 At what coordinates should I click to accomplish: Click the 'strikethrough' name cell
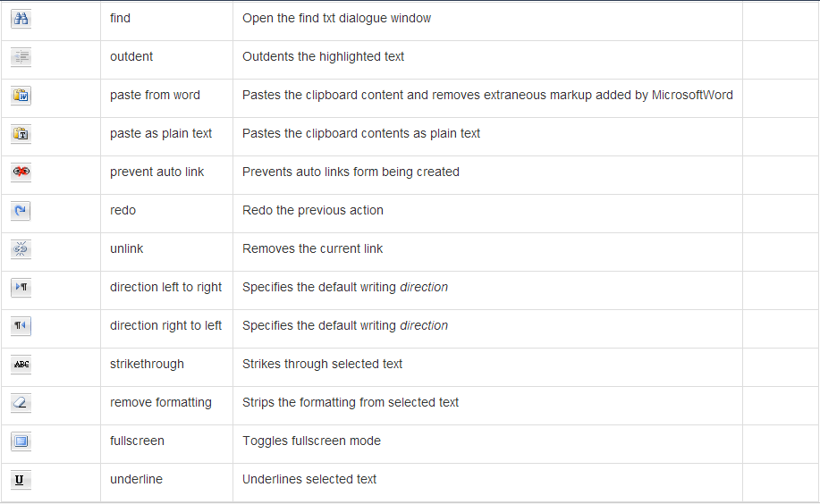[147, 364]
